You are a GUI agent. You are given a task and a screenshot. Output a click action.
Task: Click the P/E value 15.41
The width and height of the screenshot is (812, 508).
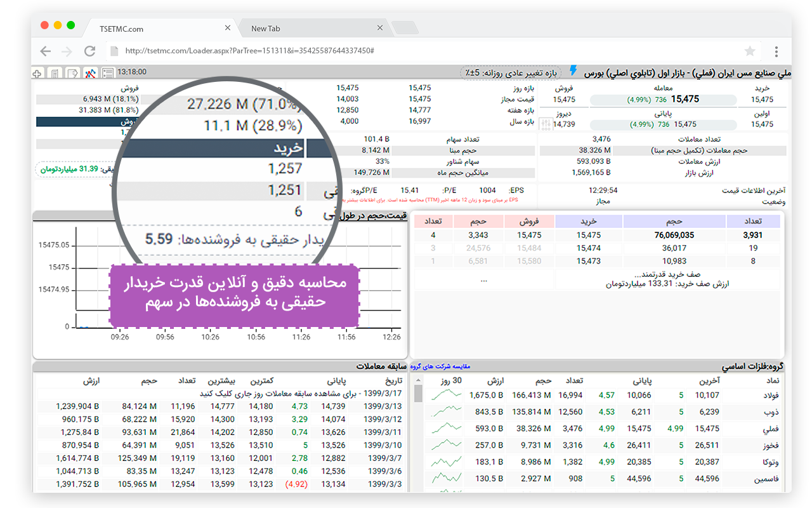410,190
